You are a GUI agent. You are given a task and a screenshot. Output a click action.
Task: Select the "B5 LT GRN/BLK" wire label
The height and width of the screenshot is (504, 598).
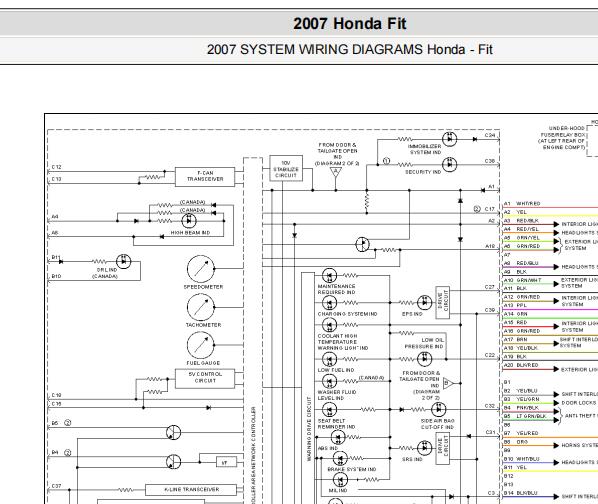(x=525, y=417)
